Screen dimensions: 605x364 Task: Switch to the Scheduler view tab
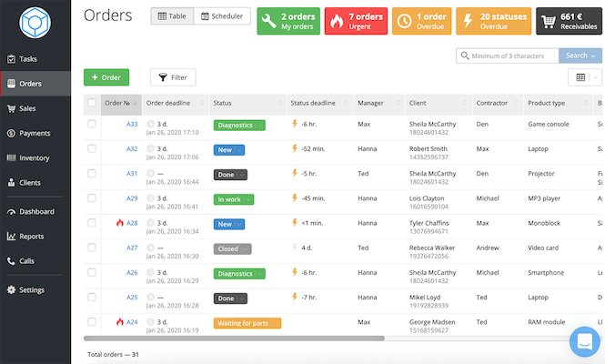(222, 16)
